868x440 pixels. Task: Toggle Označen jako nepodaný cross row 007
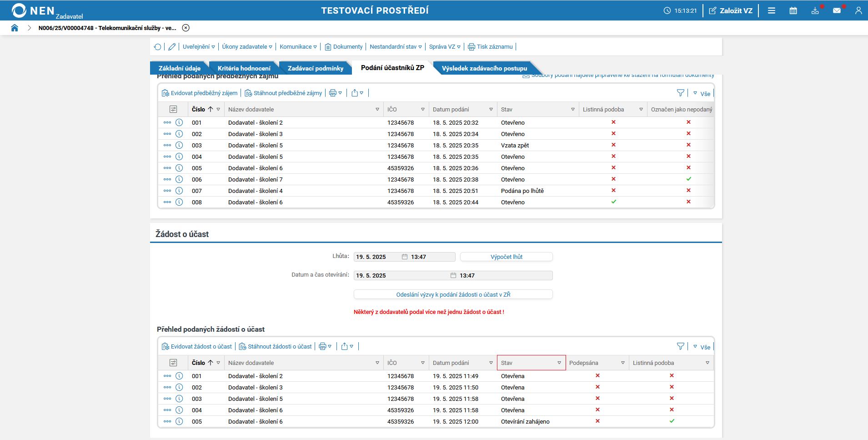(x=689, y=191)
